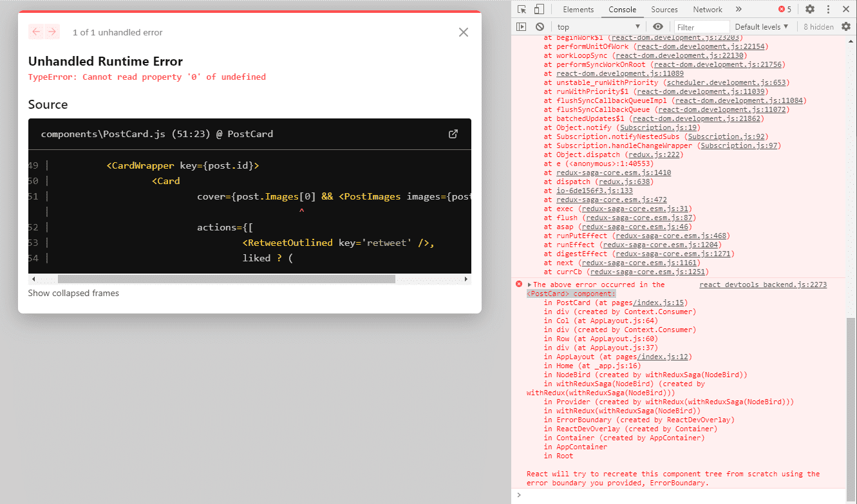Image resolution: width=857 pixels, height=504 pixels.
Task: Open DevTools settings gear in the tab bar
Action: click(x=810, y=10)
